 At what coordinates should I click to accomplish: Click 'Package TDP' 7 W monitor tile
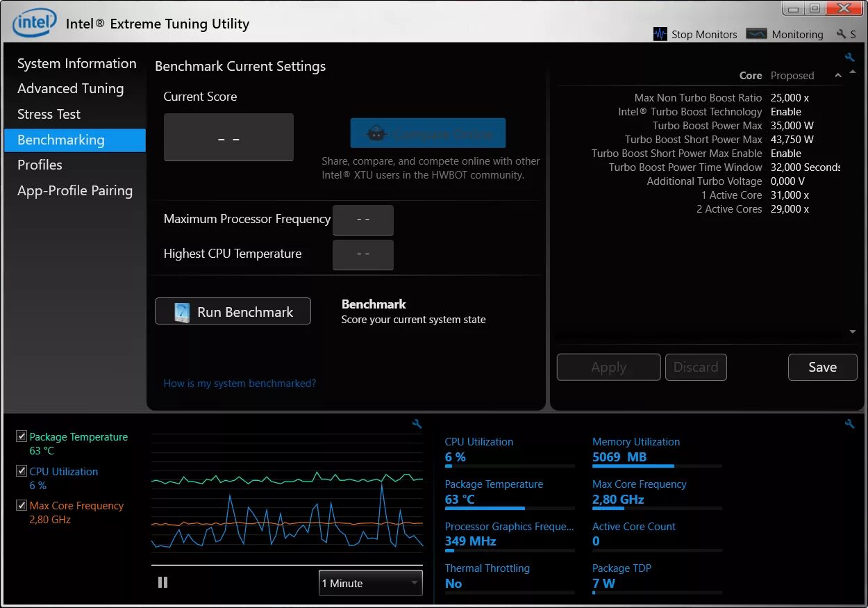pos(657,578)
